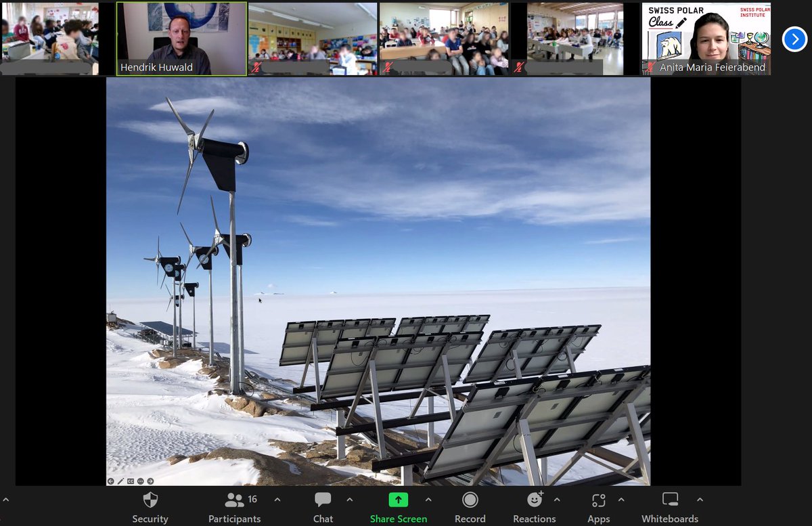
Task: Open the Participants panel
Action: pyautogui.click(x=234, y=508)
